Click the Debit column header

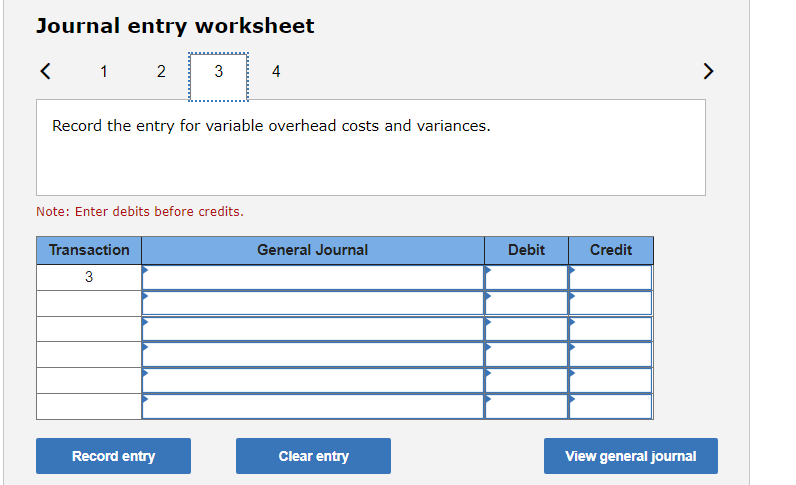526,250
